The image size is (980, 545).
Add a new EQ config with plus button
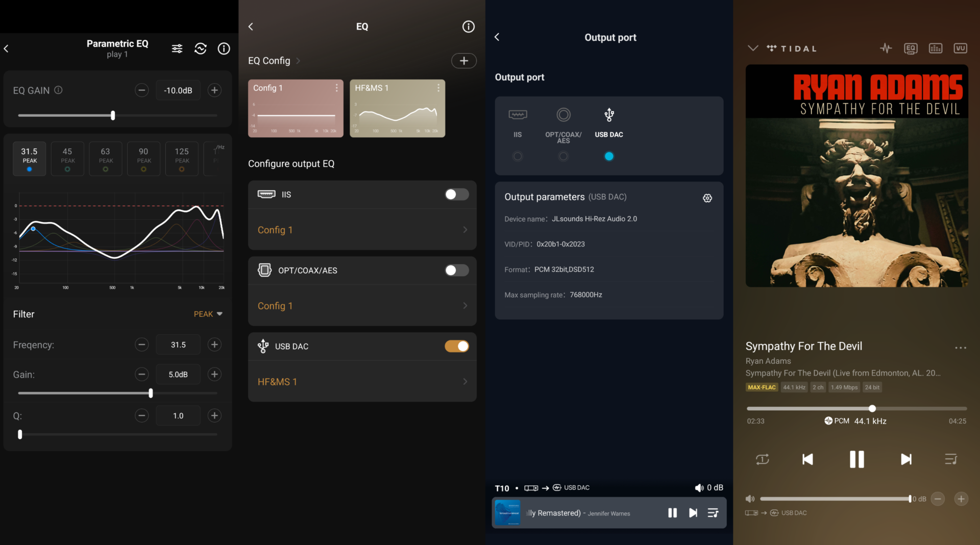point(463,61)
